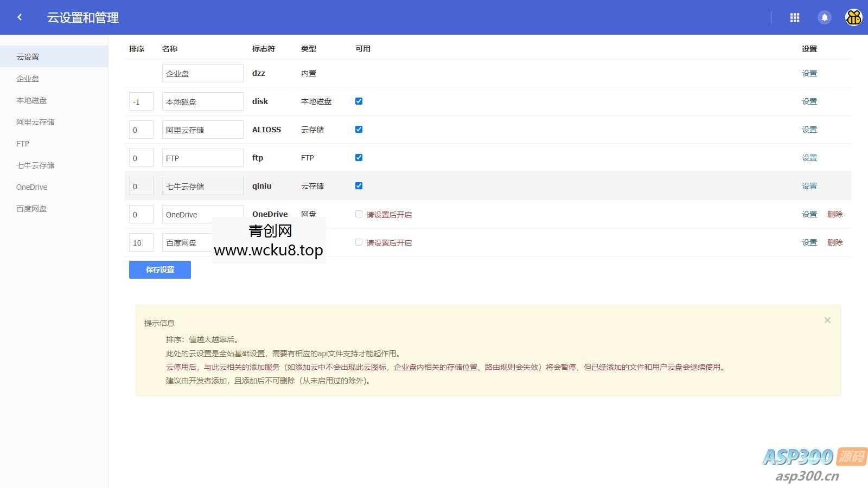
Task: Disable the ALIOSS availability checkbox
Action: [x=359, y=129]
